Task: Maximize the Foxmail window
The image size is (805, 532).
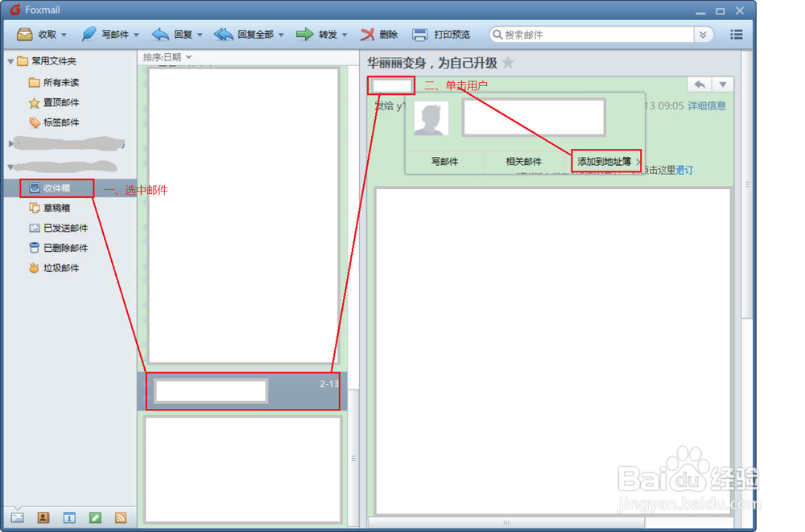Action: tap(720, 10)
